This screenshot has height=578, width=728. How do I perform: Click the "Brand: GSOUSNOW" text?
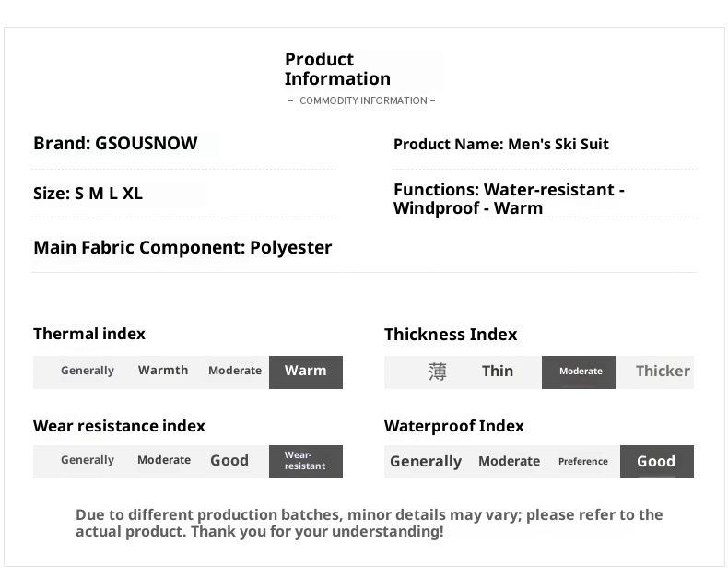pos(115,144)
